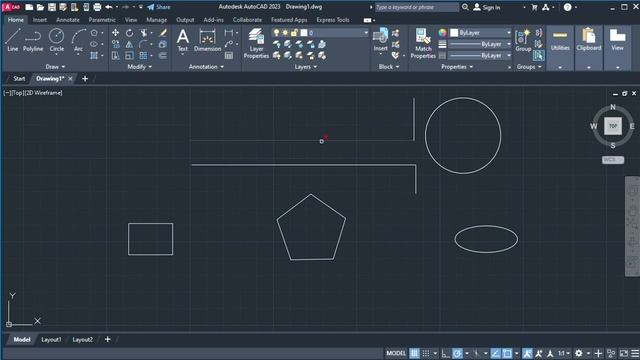Open the Insert ribbon tab
This screenshot has width=640, height=360.
40,20
